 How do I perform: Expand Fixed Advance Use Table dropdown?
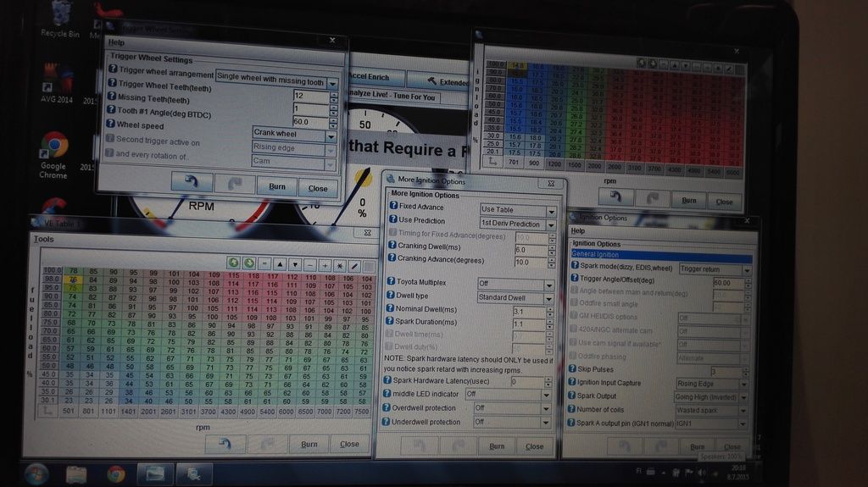pos(551,212)
